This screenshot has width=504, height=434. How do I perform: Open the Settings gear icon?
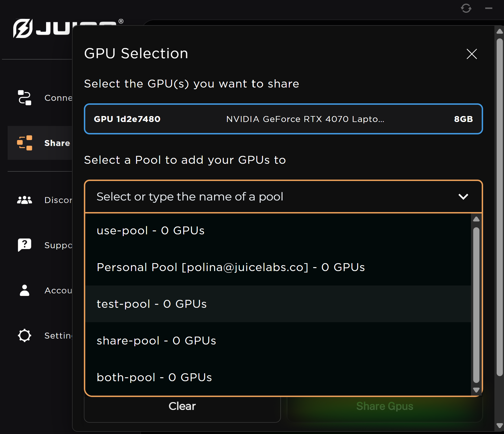click(25, 335)
